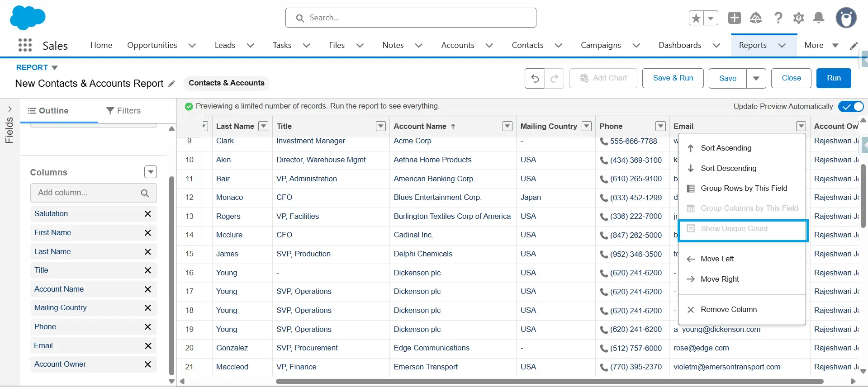Screen dimensions: 868x392
Task: Open the App Launcher grid icon
Action: [x=25, y=45]
